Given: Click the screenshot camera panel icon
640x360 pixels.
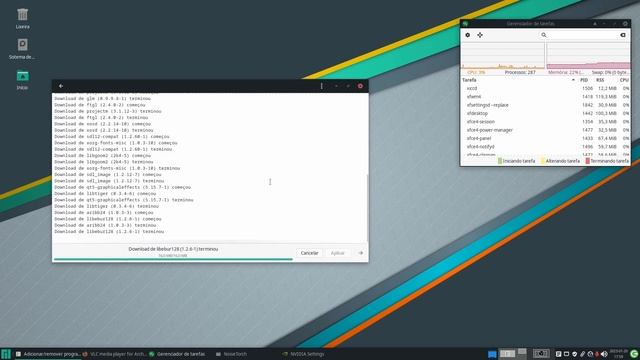Looking at the screenshot, I should pos(541,354).
